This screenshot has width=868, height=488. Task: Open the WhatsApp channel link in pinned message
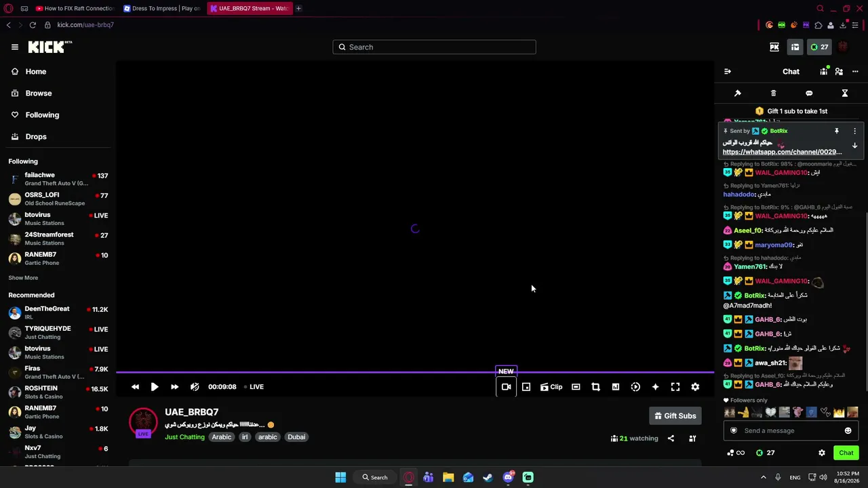point(782,152)
